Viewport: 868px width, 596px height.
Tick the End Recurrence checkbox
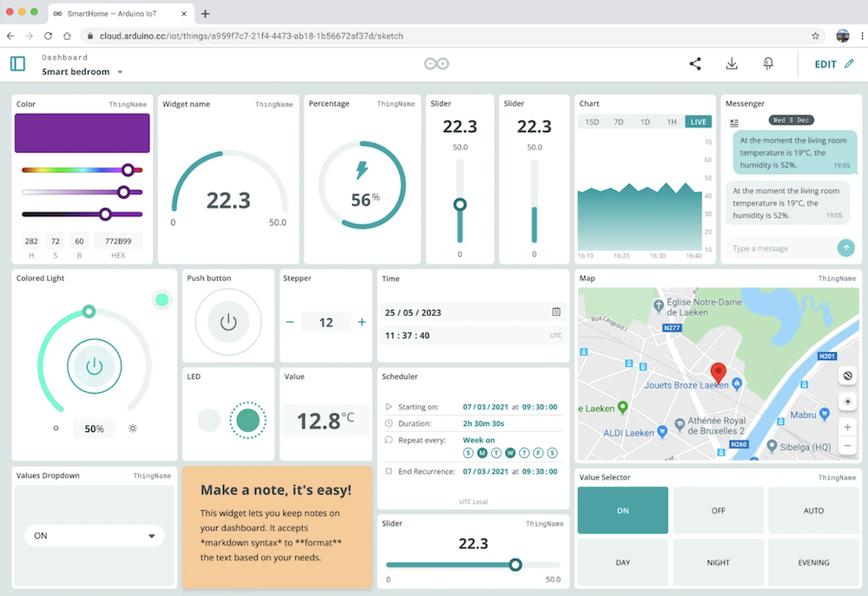point(389,471)
